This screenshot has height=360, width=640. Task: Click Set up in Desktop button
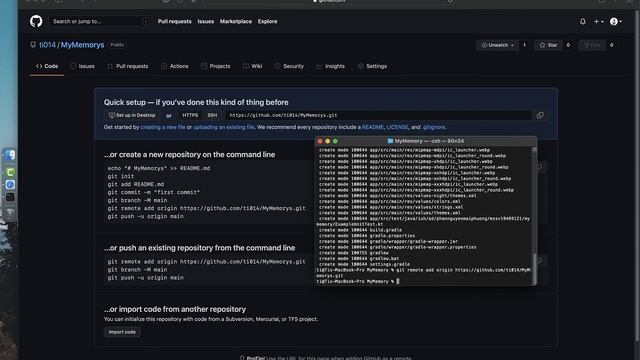(x=132, y=116)
